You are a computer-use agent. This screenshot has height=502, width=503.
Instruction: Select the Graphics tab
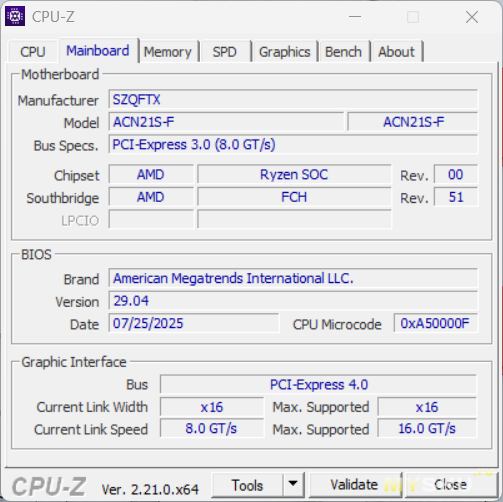(x=285, y=52)
